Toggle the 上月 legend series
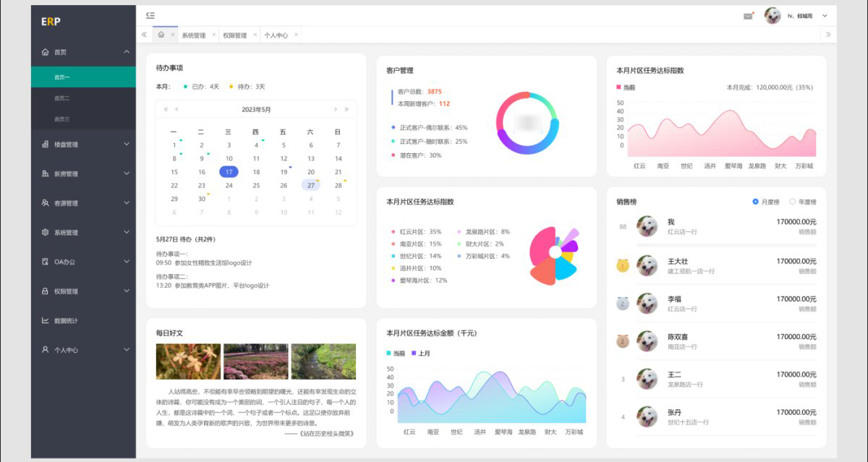Image resolution: width=868 pixels, height=462 pixels. (x=420, y=354)
